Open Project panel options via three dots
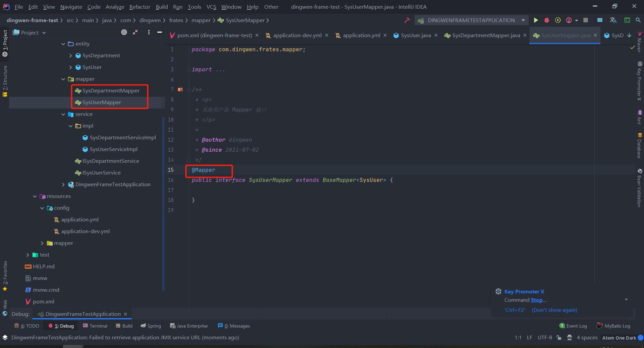The image size is (644, 348). 149,32
